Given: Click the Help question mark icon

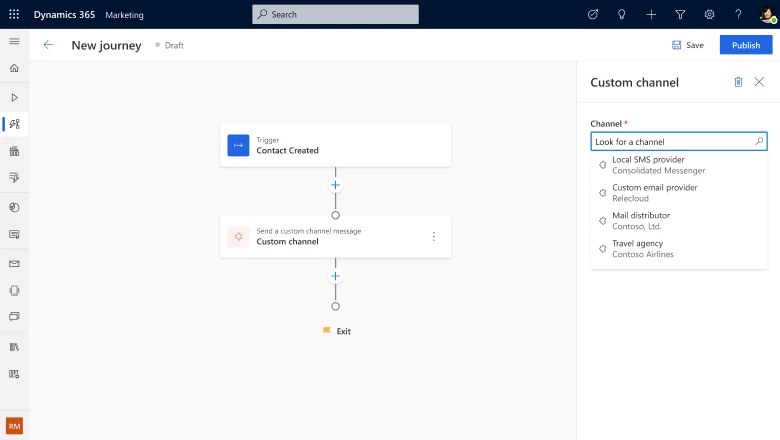Looking at the screenshot, I should [x=738, y=14].
